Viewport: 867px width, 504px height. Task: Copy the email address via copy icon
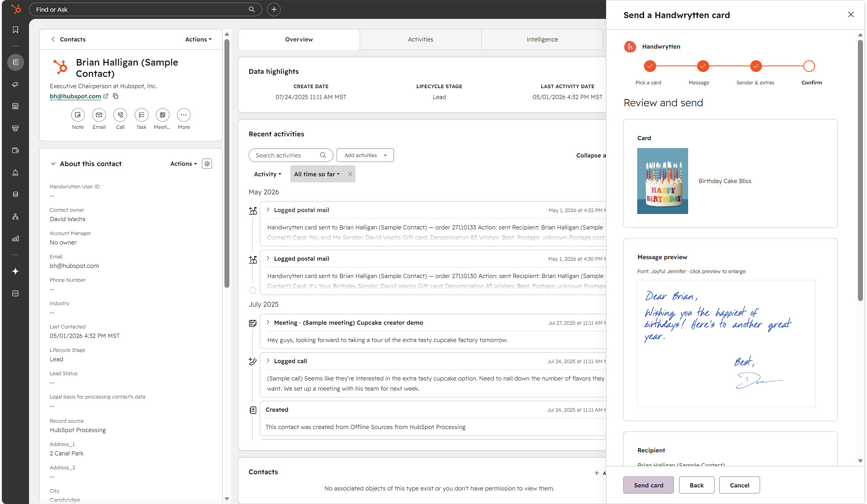click(116, 96)
